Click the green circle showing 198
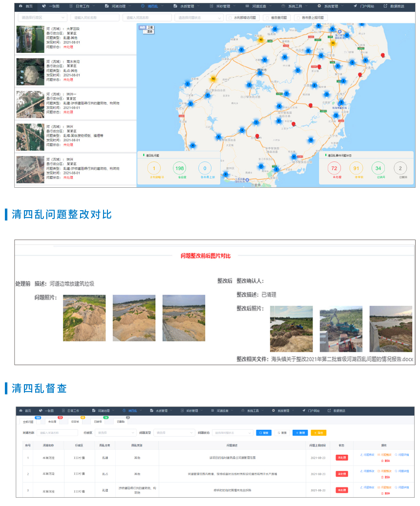 179,168
